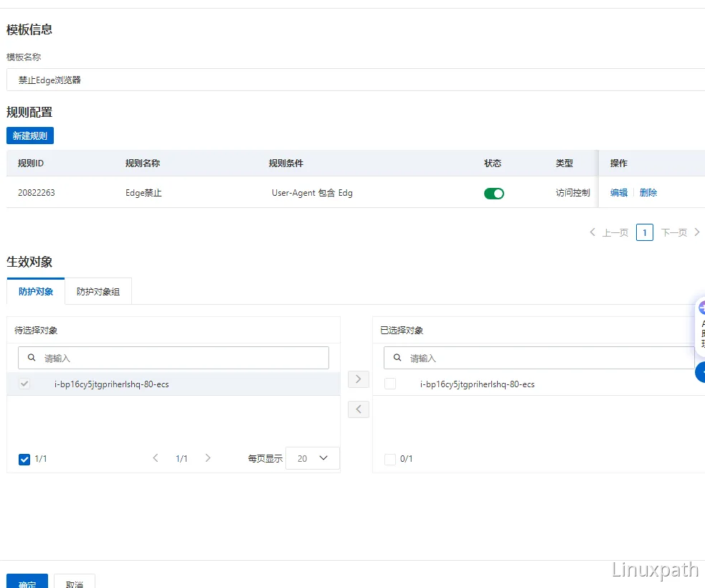Toggle the 0/1 select-all checkbox
Image resolution: width=705 pixels, height=588 pixels.
[x=390, y=459]
